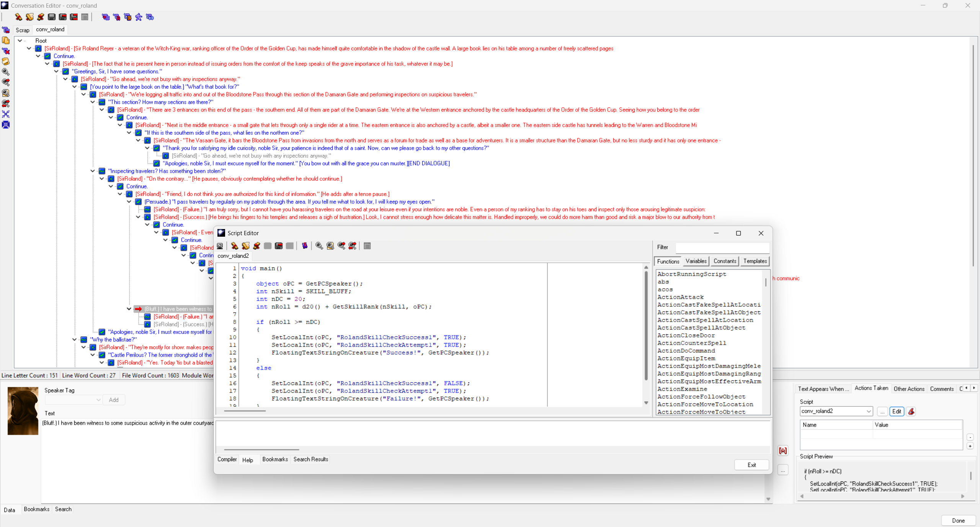This screenshot has height=527, width=980.
Task: Click the new script scroll icon in Script Editor
Action: coord(235,246)
